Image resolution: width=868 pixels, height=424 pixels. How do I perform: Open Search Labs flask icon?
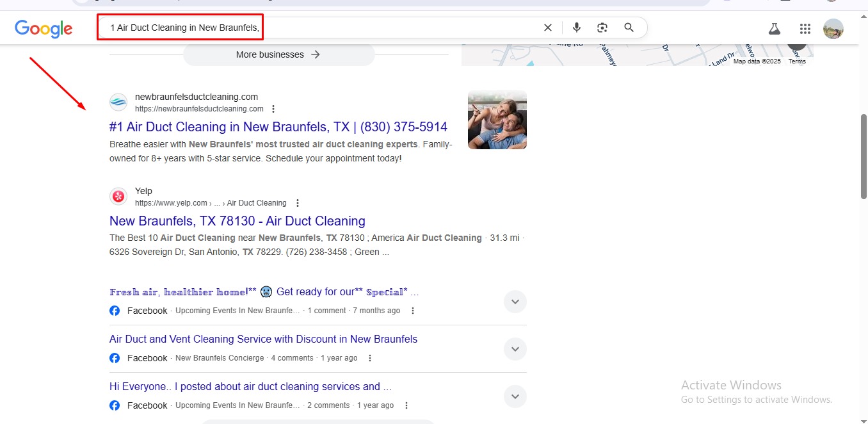(x=775, y=29)
